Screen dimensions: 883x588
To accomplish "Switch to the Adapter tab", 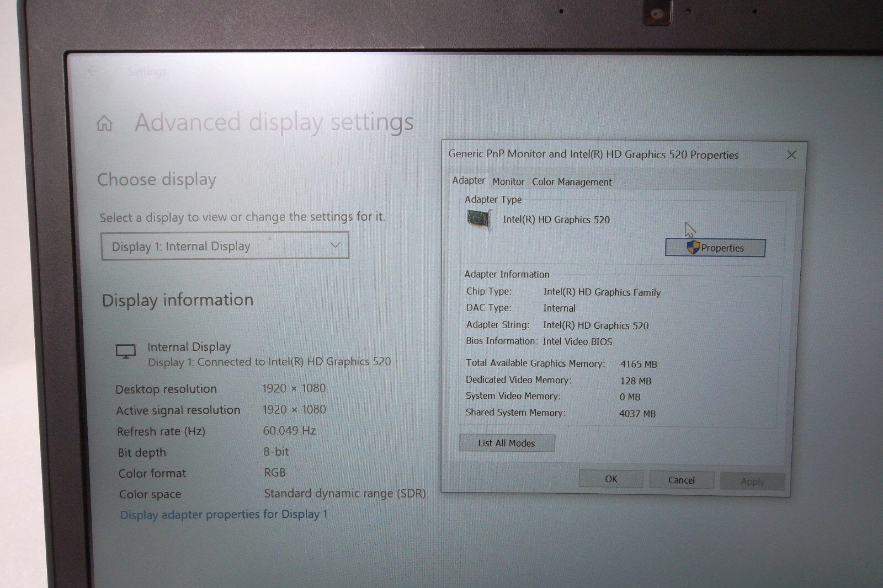I will coord(469,180).
